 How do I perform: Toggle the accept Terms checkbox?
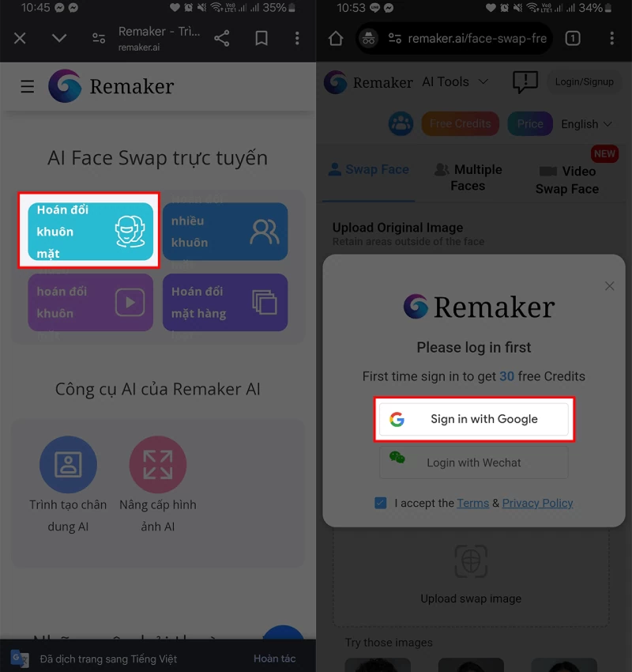pyautogui.click(x=380, y=503)
